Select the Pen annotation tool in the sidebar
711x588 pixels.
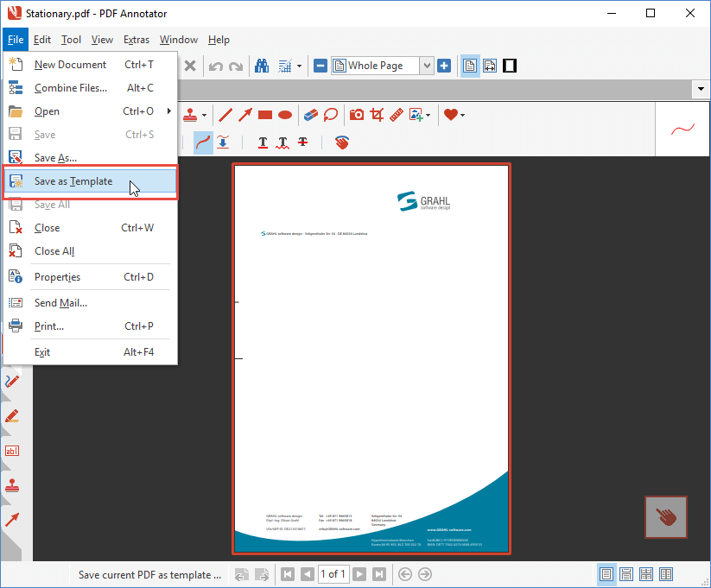click(x=14, y=381)
